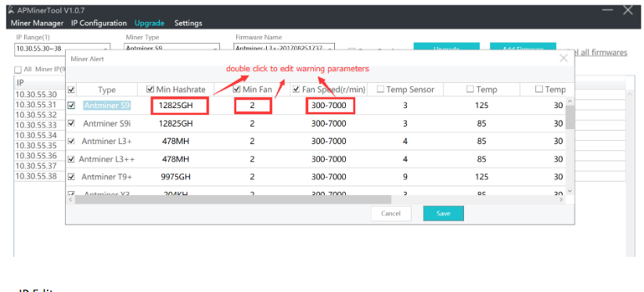The image size is (644, 292).
Task: Click the horizontal scrollbar right arrow
Action: (x=562, y=199)
